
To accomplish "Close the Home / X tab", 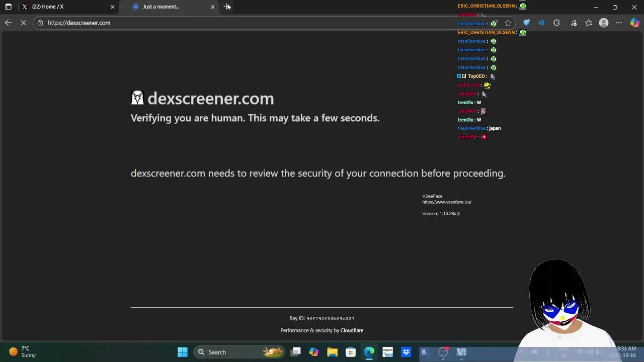I will coord(112,7).
